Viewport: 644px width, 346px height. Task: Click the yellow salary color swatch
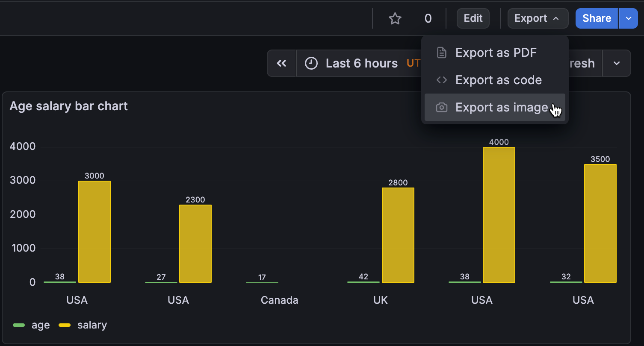tap(65, 325)
